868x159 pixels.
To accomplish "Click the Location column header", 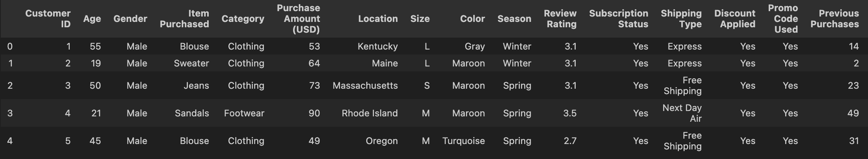I will click(378, 19).
